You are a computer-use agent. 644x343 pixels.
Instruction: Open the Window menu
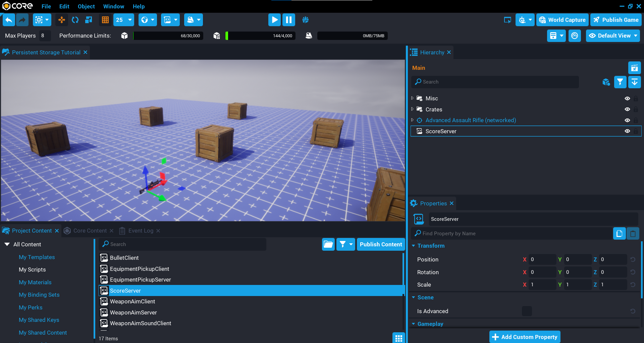pyautogui.click(x=113, y=6)
